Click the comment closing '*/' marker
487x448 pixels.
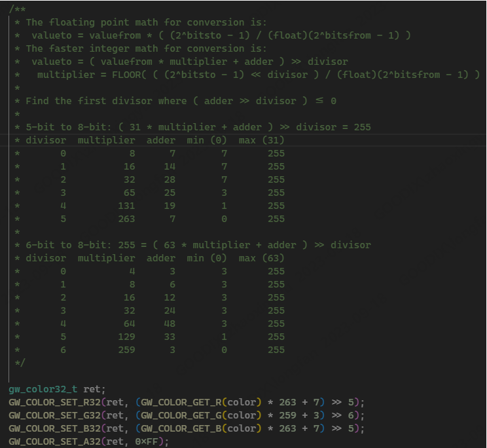pyautogui.click(x=20, y=363)
